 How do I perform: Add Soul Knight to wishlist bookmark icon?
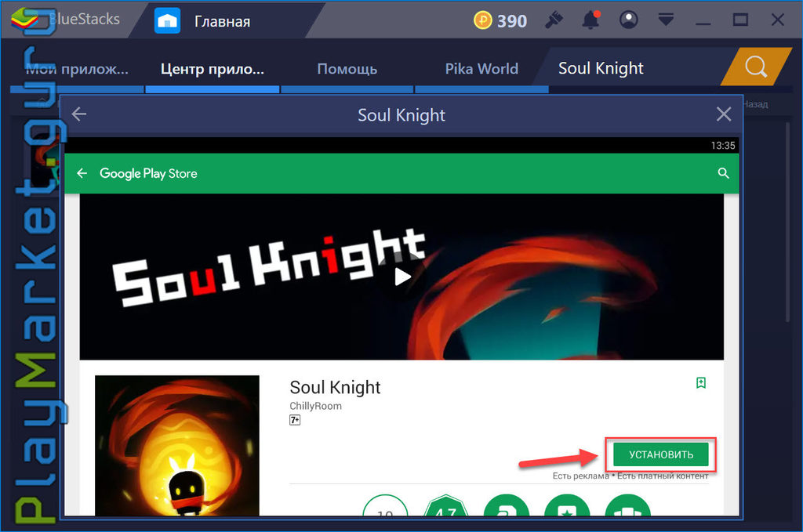coord(701,382)
